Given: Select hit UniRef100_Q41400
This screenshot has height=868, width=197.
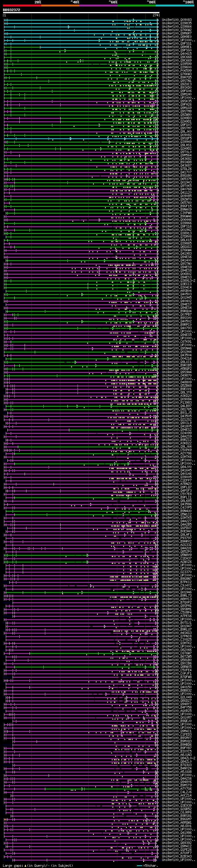Looking at the screenshot, I should pos(177,260).
